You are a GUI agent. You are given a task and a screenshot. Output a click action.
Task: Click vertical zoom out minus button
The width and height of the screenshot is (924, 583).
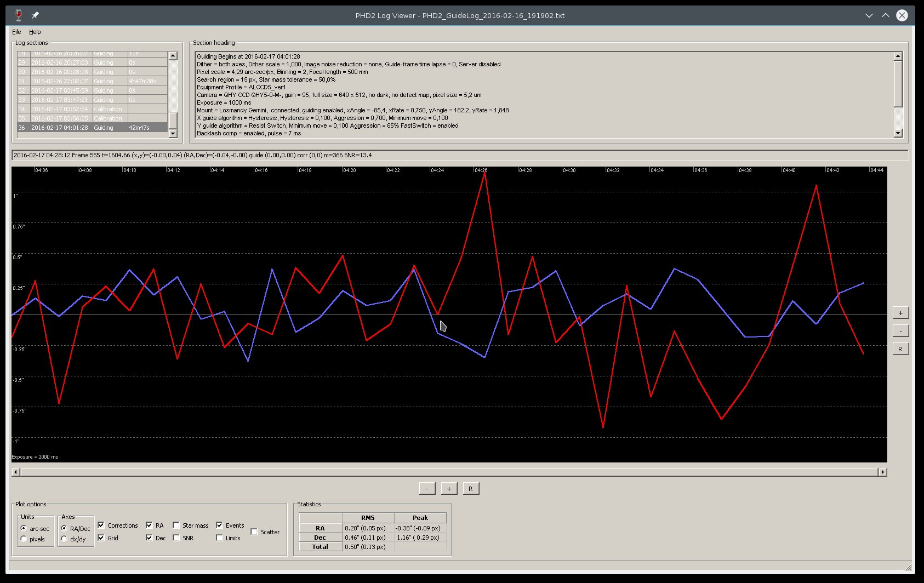(x=900, y=331)
